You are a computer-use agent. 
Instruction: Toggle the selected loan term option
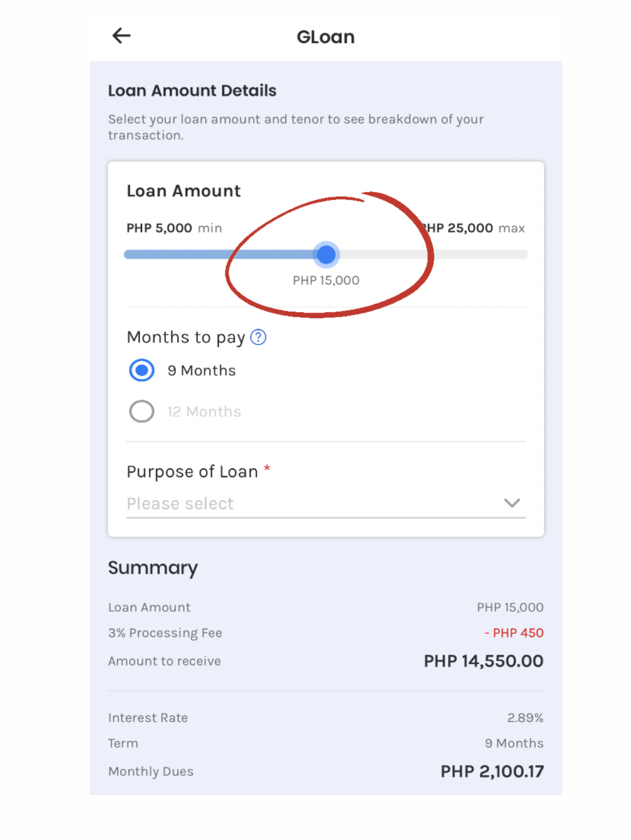point(141,370)
